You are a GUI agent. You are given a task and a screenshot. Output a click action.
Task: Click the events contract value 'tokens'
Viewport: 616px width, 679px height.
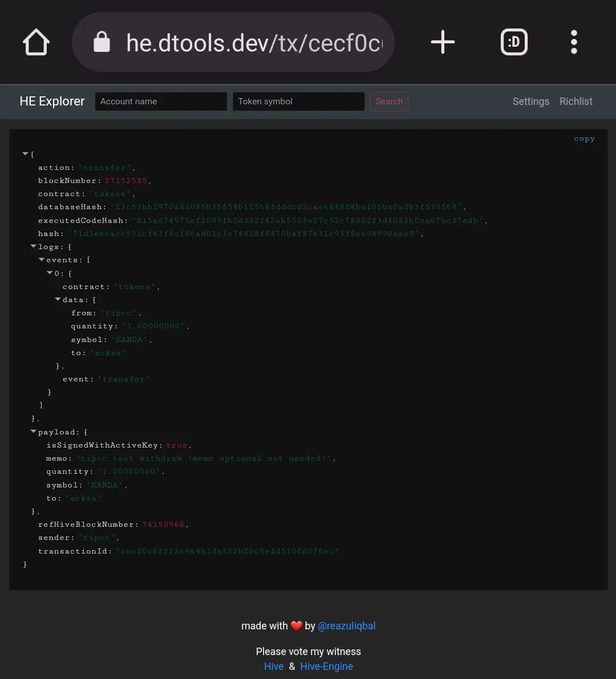(135, 287)
